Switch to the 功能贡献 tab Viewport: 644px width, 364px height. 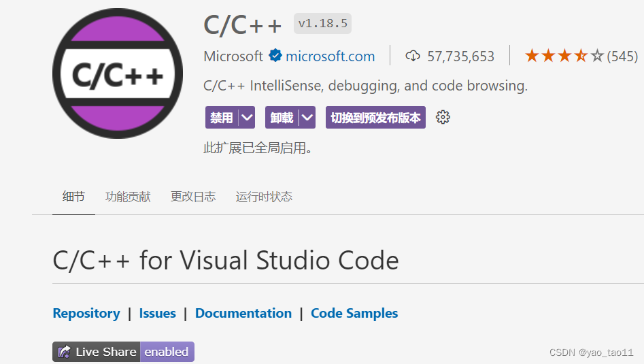point(128,197)
